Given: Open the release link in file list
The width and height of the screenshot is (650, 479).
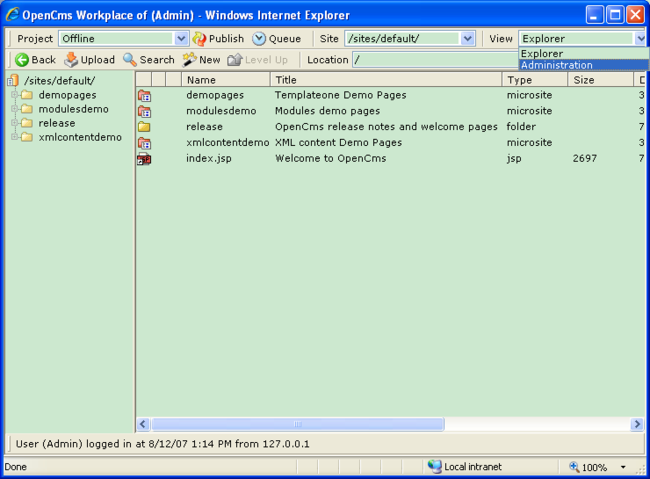Looking at the screenshot, I should 204,126.
